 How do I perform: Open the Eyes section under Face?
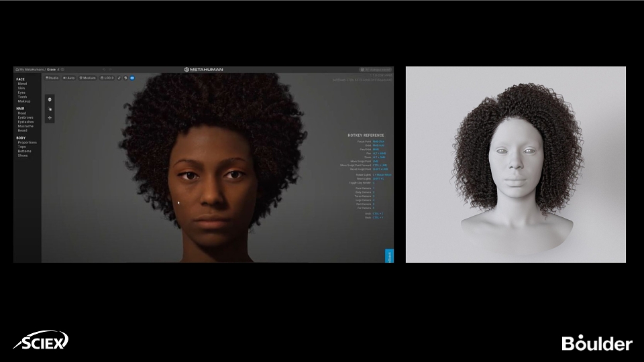[x=21, y=93]
